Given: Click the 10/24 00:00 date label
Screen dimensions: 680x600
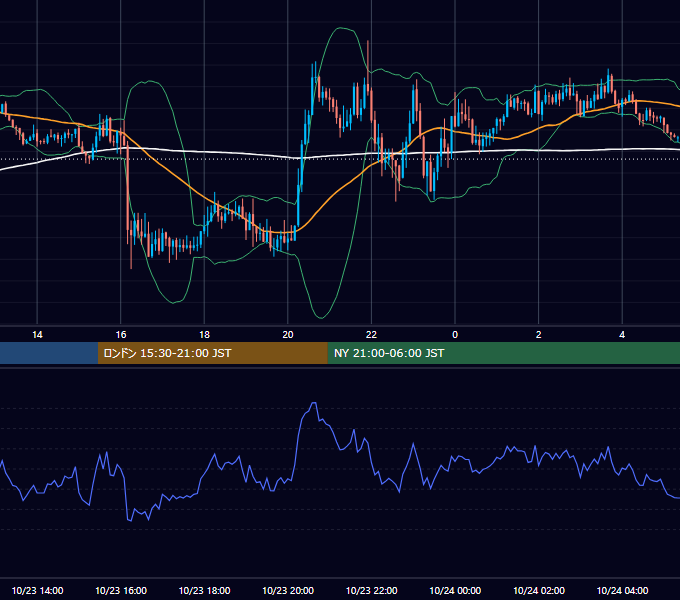Looking at the screenshot, I should (455, 590).
